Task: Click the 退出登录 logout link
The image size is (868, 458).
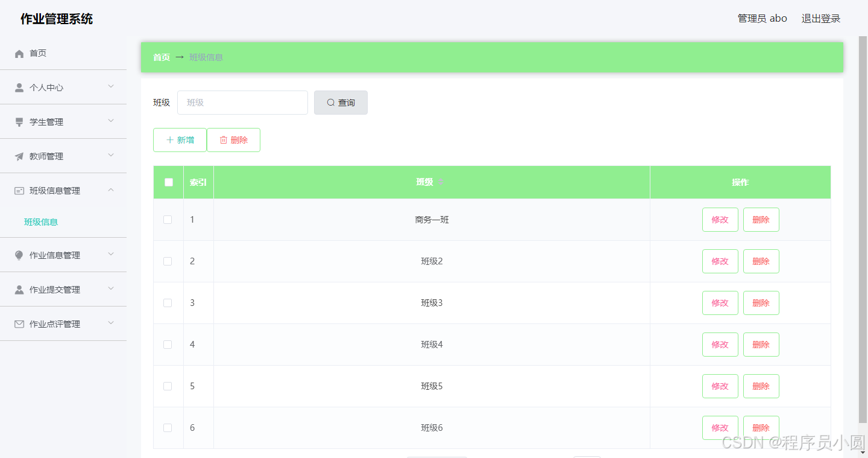Action: click(821, 19)
